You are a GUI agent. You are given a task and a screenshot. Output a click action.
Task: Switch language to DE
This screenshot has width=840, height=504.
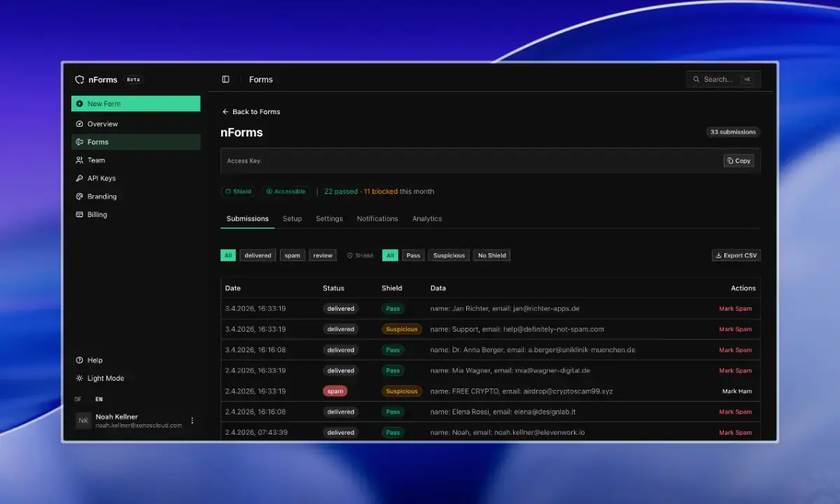78,400
